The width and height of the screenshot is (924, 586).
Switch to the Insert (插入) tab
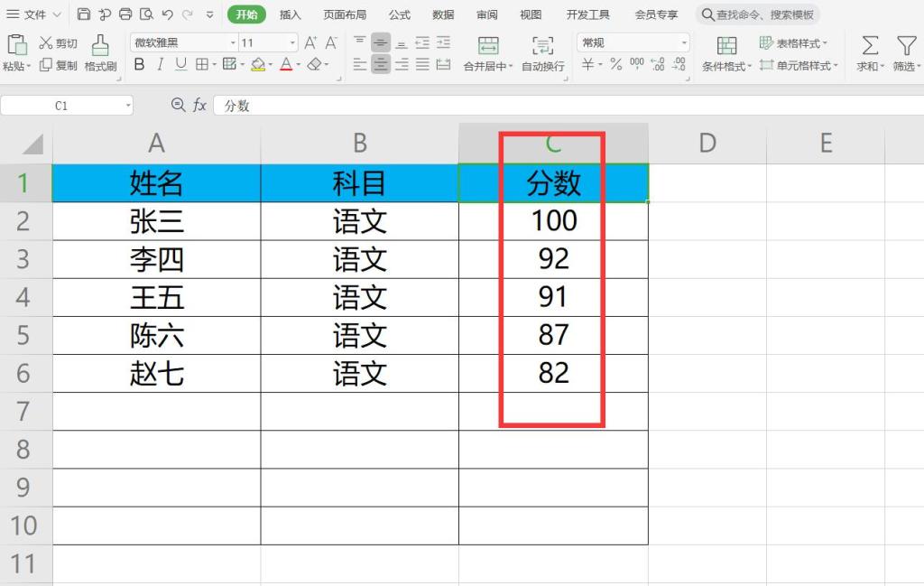click(x=291, y=14)
